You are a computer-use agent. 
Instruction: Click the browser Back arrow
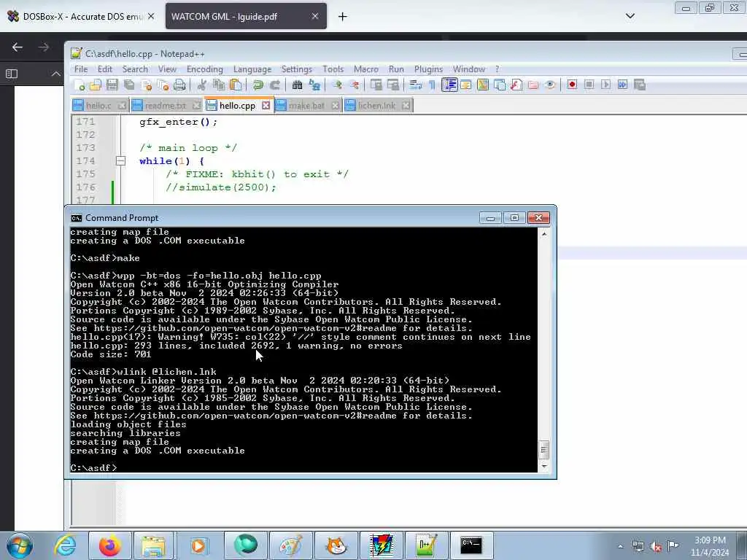(x=18, y=47)
